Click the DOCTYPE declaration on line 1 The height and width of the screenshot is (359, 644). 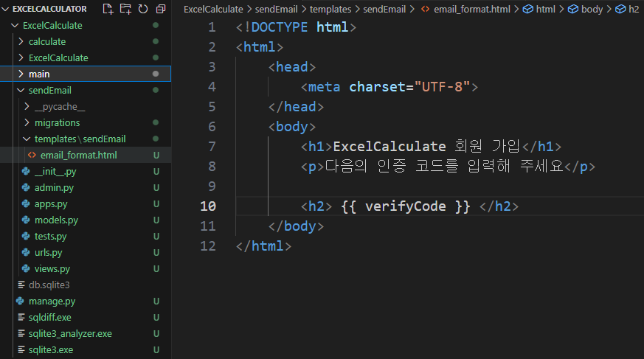296,27
